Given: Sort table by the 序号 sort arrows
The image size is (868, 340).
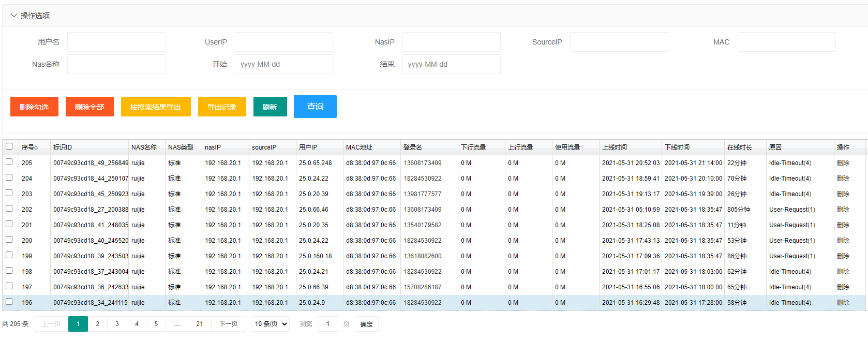Looking at the screenshot, I should coord(36,147).
